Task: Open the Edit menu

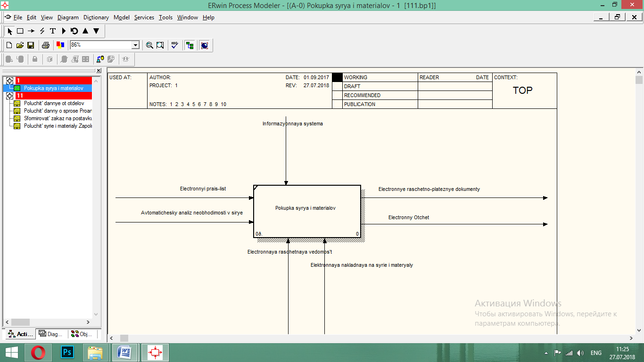Action: click(x=32, y=17)
